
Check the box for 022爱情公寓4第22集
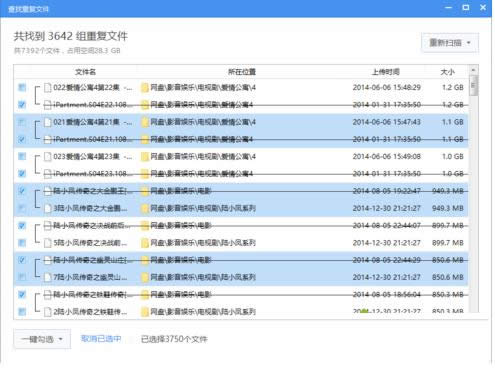click(x=22, y=87)
